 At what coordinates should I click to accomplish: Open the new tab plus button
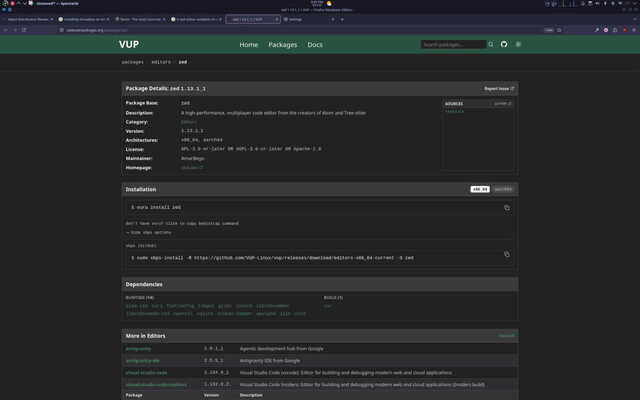tap(342, 19)
